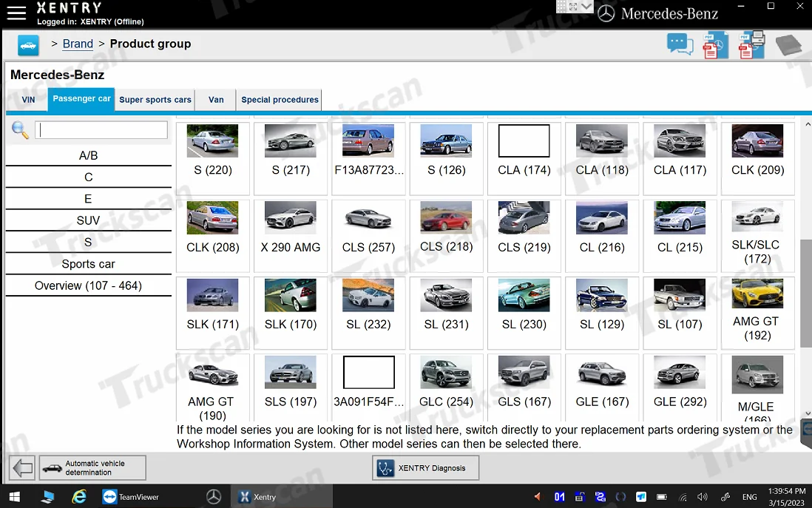Viewport: 812px width, 508px height.
Task: Open TeamViewer from taskbar
Action: pos(130,497)
